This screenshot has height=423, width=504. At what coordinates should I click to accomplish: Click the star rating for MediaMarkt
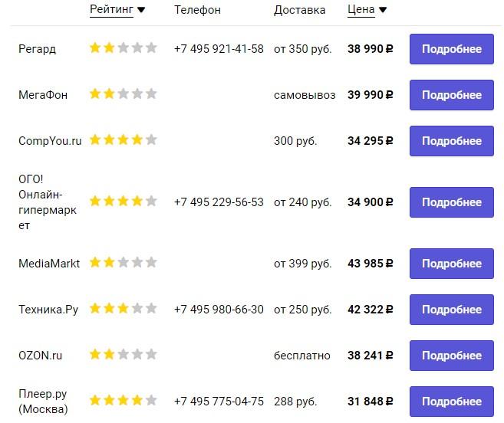click(123, 263)
